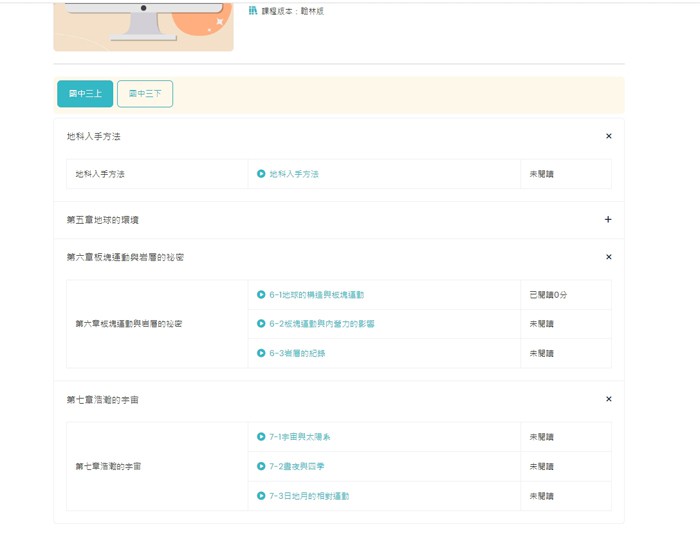Expand the 第五章地球的環境 section

coord(608,220)
